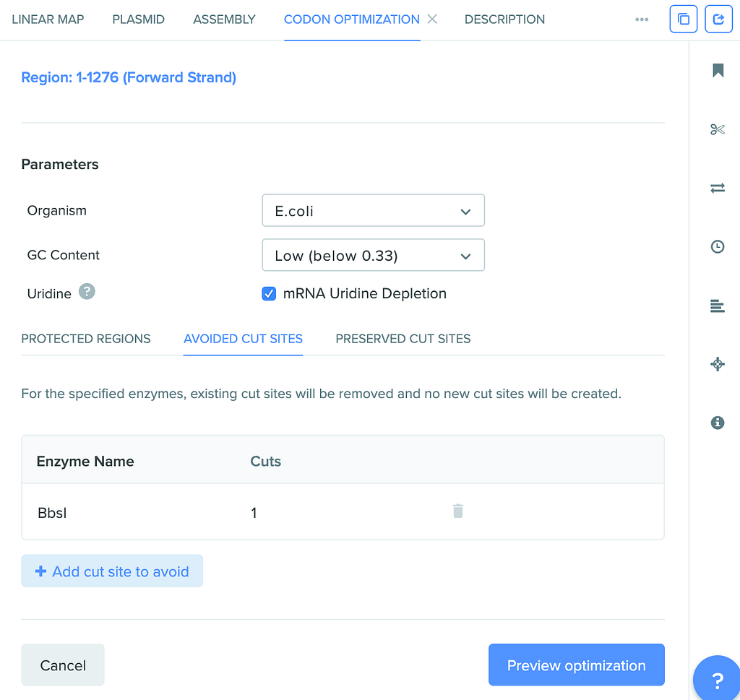This screenshot has width=740, height=700.
Task: Expand the GC Content dropdown
Action: (373, 256)
